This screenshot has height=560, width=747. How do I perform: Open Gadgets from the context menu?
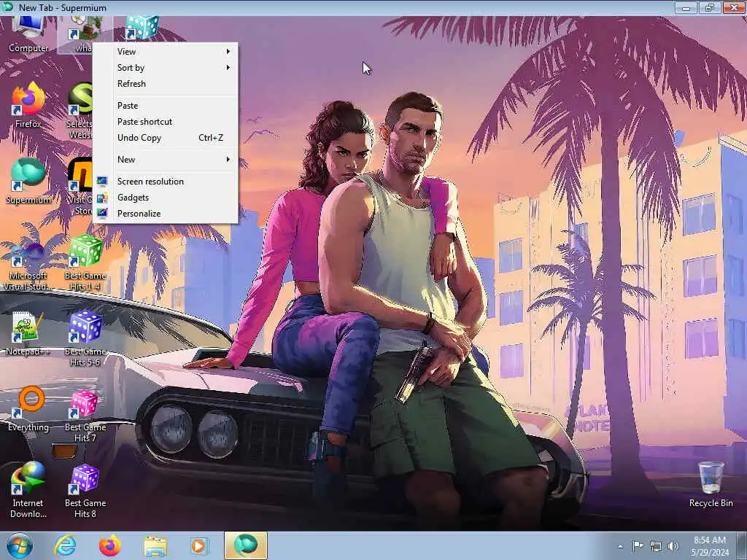click(166, 198)
